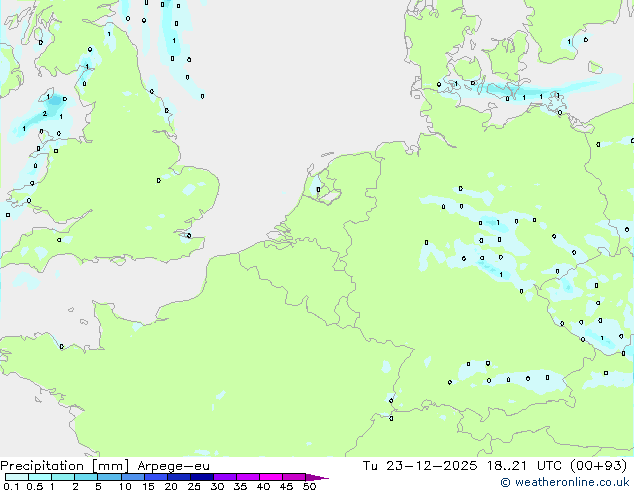This screenshot has height=490, width=634.
Task: Select legend swatch between 2 and 5
Action: click(x=86, y=477)
